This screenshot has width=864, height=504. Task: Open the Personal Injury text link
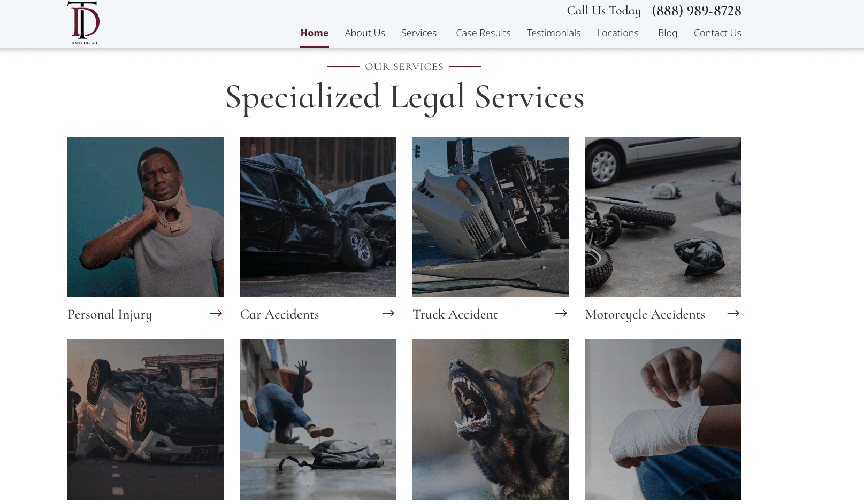[x=110, y=314]
